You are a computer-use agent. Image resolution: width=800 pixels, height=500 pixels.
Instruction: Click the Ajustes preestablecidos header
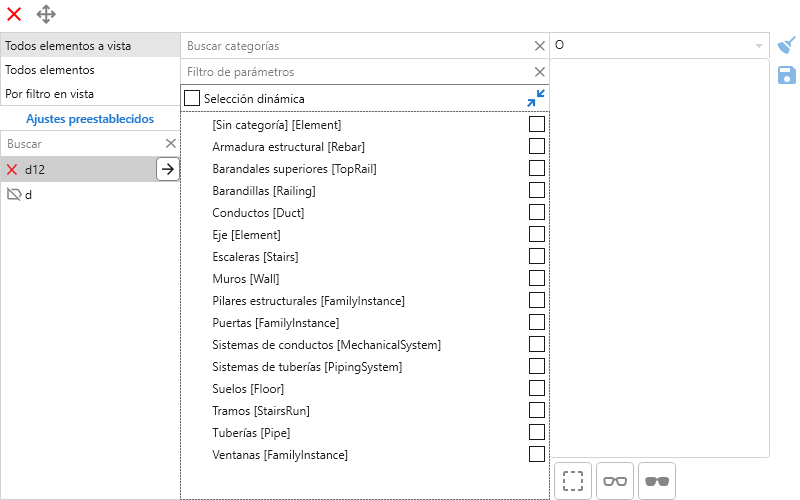pyautogui.click(x=90, y=118)
